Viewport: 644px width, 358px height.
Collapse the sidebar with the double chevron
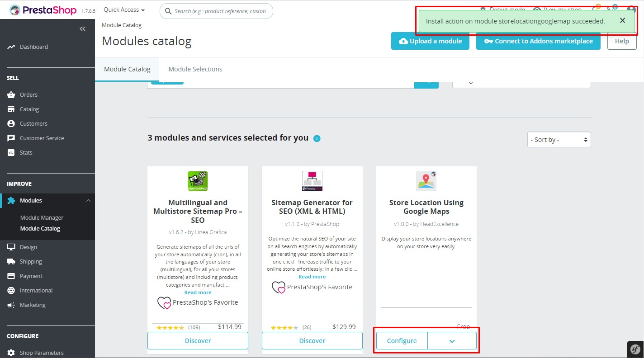[x=82, y=29]
